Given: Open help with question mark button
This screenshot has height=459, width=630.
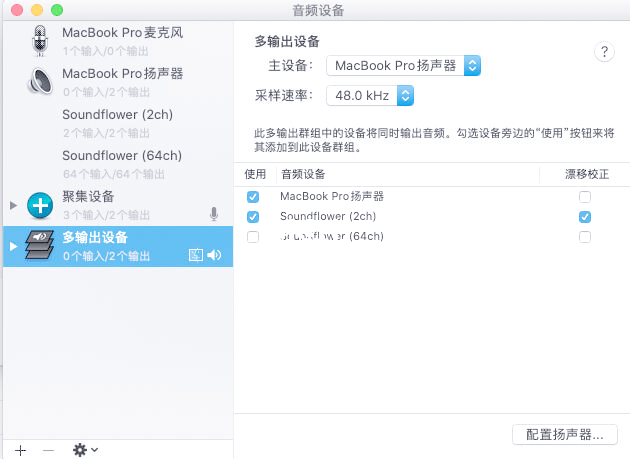Looking at the screenshot, I should [x=604, y=52].
